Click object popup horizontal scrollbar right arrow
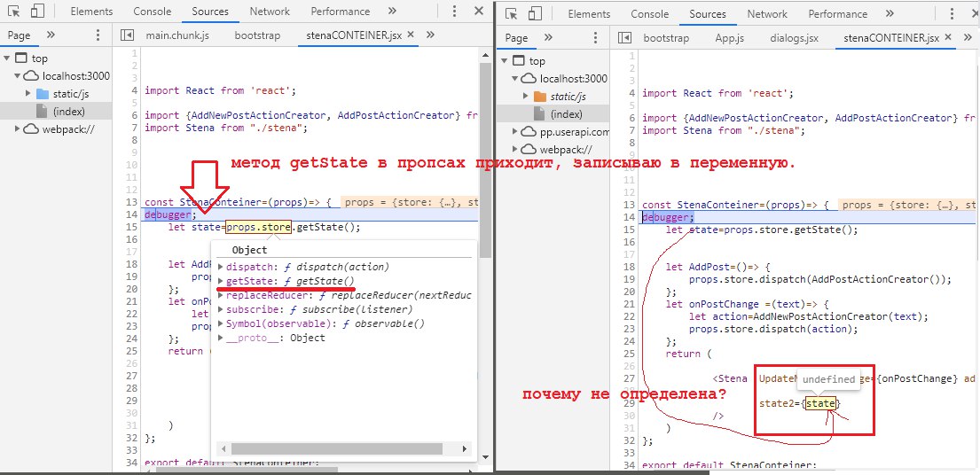980x475 pixels. pyautogui.click(x=465, y=448)
